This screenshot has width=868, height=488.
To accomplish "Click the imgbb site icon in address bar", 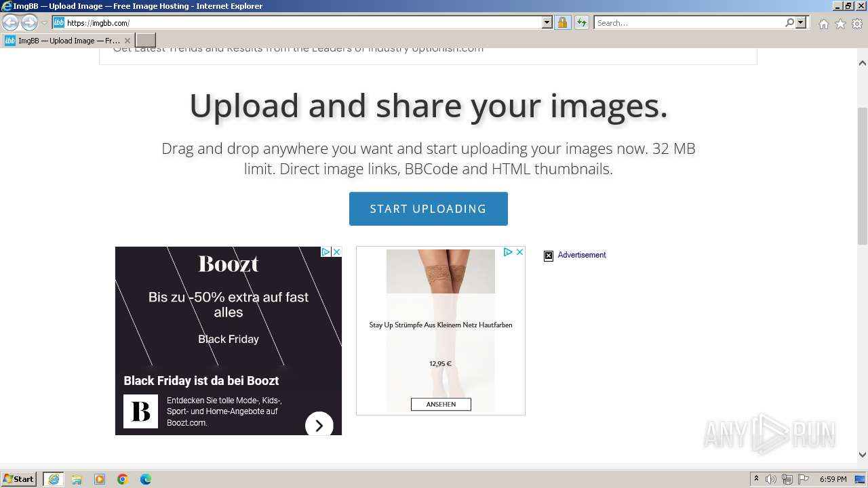I will [59, 23].
